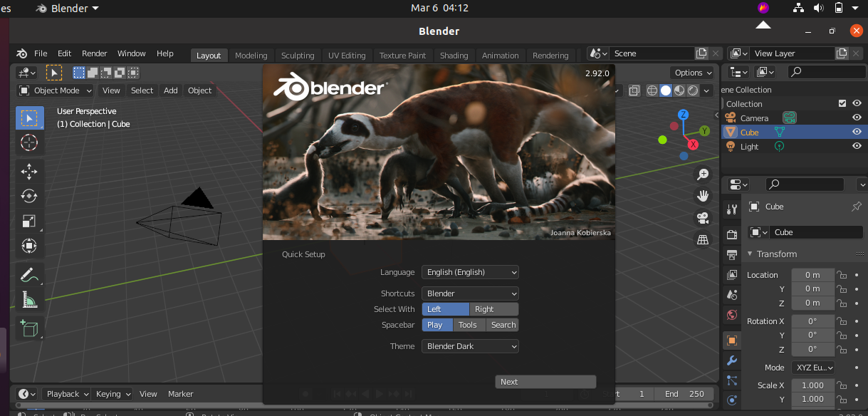The width and height of the screenshot is (868, 416).
Task: Select the Transform tool
Action: [x=29, y=246]
